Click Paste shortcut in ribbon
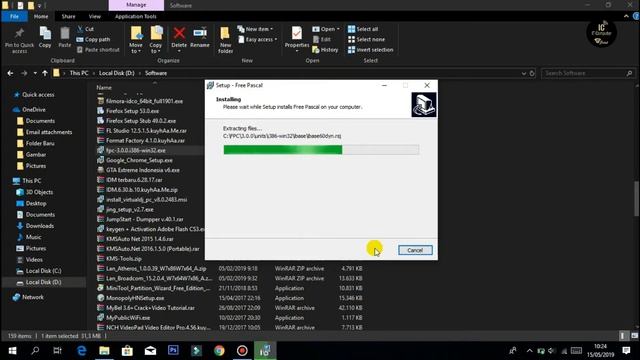The width and height of the screenshot is (640, 360). point(98,50)
